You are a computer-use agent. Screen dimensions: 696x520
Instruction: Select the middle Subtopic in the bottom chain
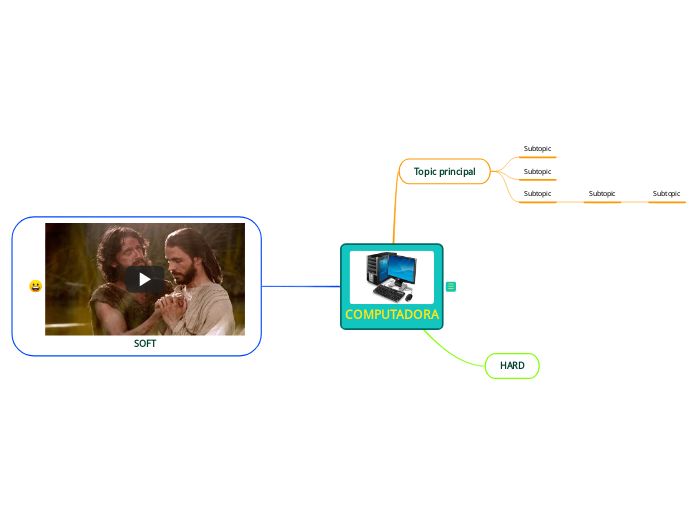(602, 194)
